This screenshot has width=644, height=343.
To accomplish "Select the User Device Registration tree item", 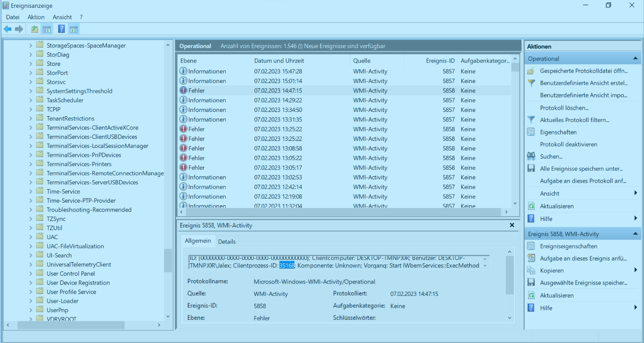I will point(78,283).
